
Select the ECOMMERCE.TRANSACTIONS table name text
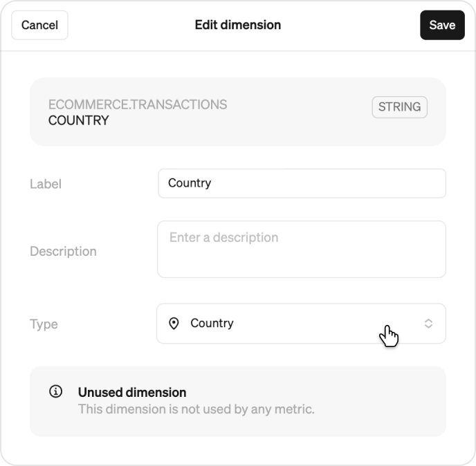[138, 104]
